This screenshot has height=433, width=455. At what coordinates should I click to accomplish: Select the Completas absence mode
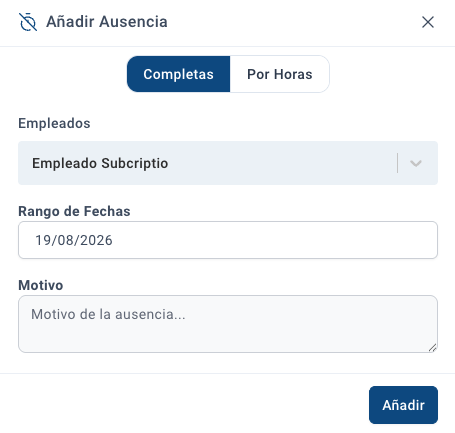click(178, 74)
